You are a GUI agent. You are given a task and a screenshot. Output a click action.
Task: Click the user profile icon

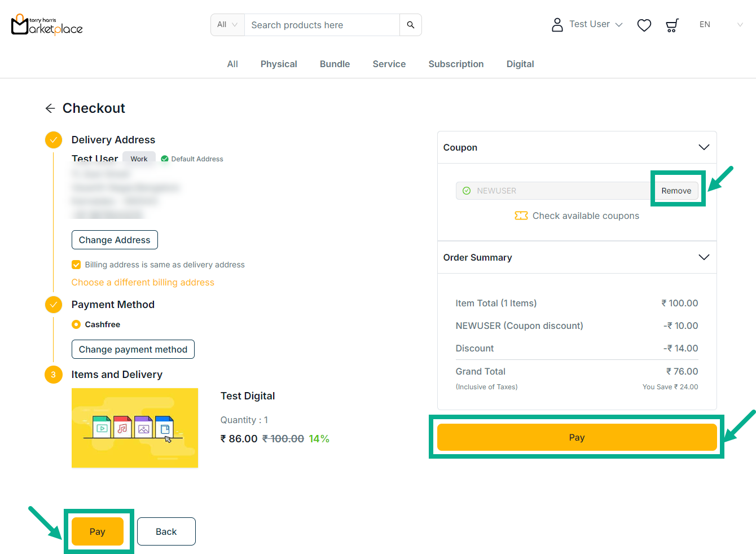click(557, 25)
